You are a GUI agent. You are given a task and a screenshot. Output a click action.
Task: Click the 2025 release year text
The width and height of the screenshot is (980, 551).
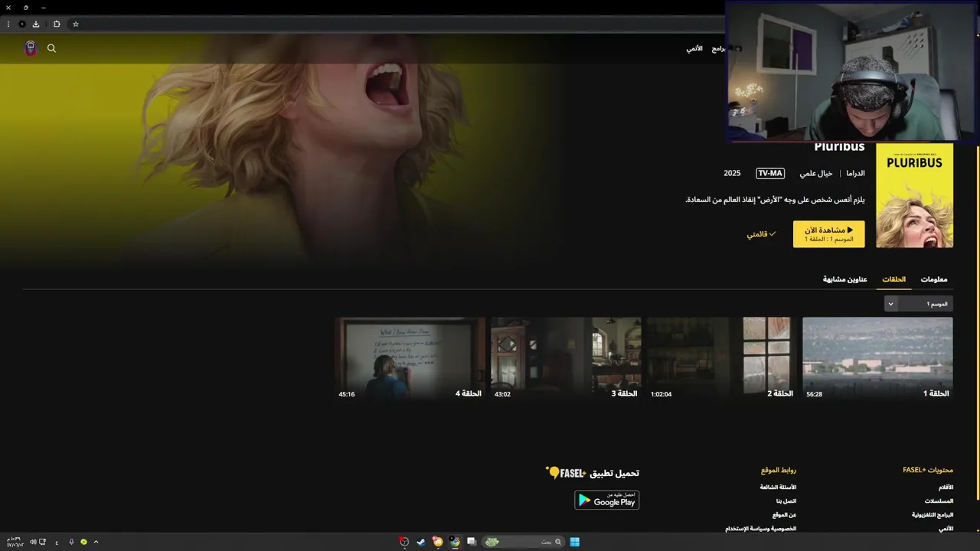pos(732,174)
